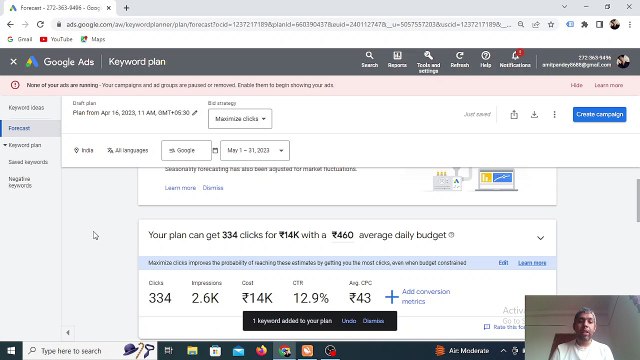Download the keyword plan forecast
Screen dimensions: 640x360
(x=534, y=115)
